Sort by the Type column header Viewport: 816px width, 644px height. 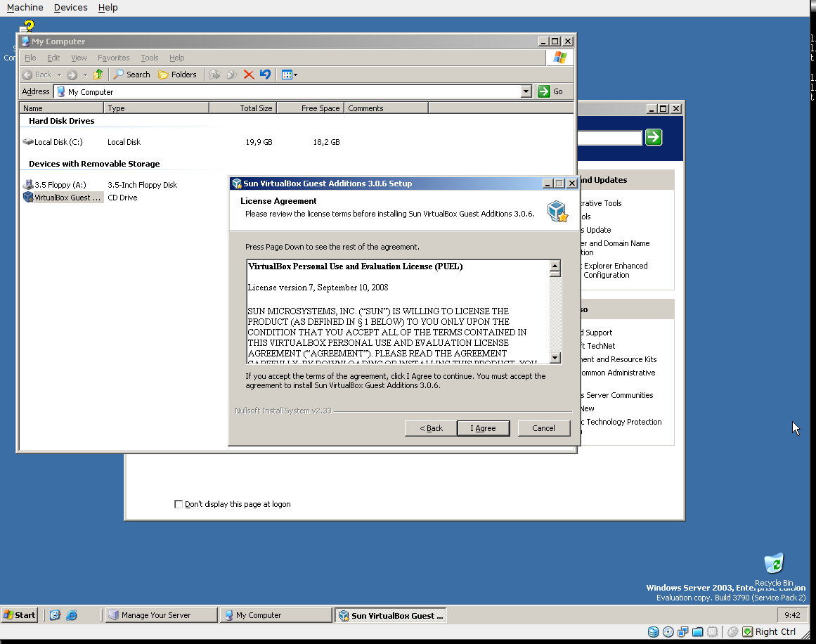(x=156, y=108)
